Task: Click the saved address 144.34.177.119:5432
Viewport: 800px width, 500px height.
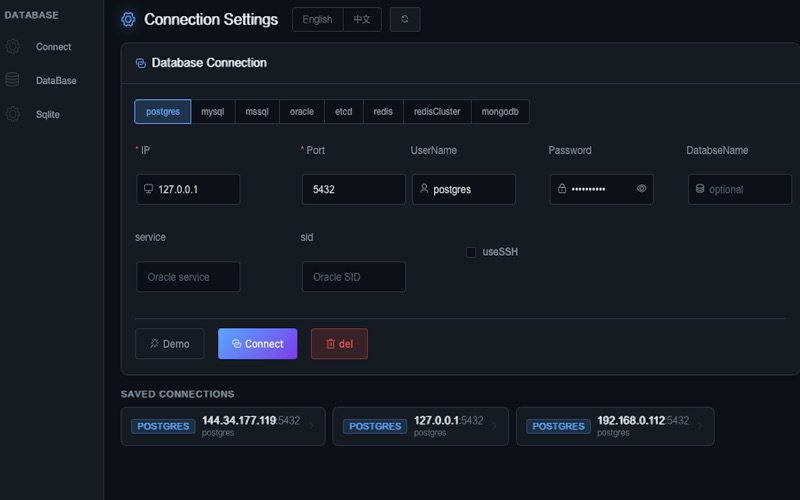Action: (x=251, y=420)
